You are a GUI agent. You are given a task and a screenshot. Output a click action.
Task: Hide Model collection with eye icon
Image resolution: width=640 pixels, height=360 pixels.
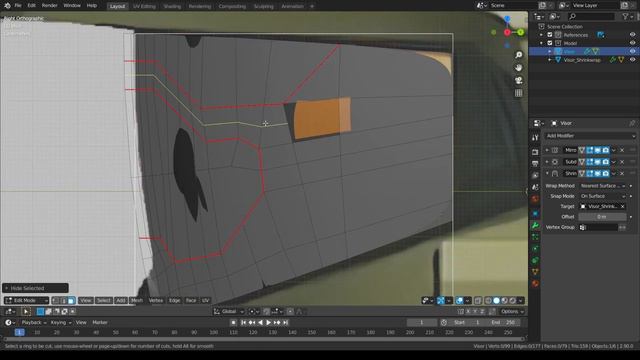click(632, 43)
